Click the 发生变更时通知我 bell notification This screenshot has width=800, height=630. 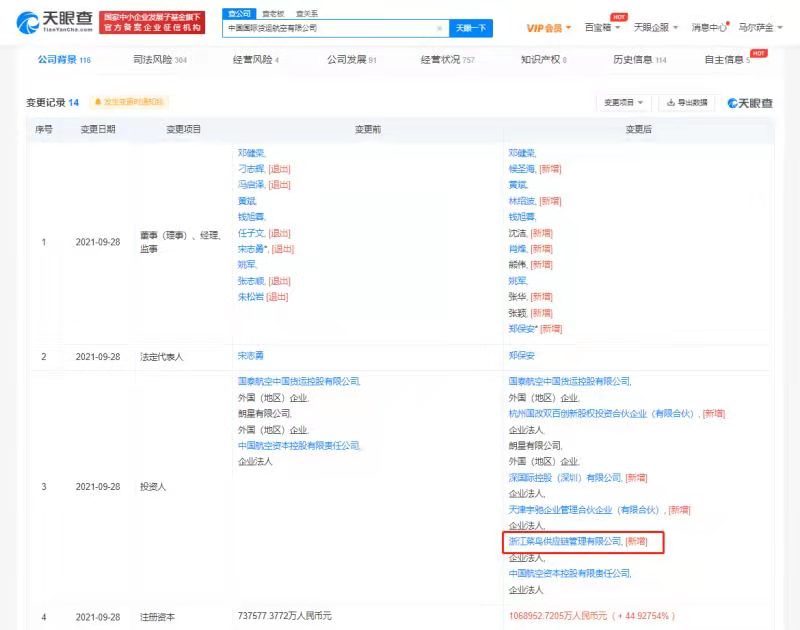tap(129, 102)
